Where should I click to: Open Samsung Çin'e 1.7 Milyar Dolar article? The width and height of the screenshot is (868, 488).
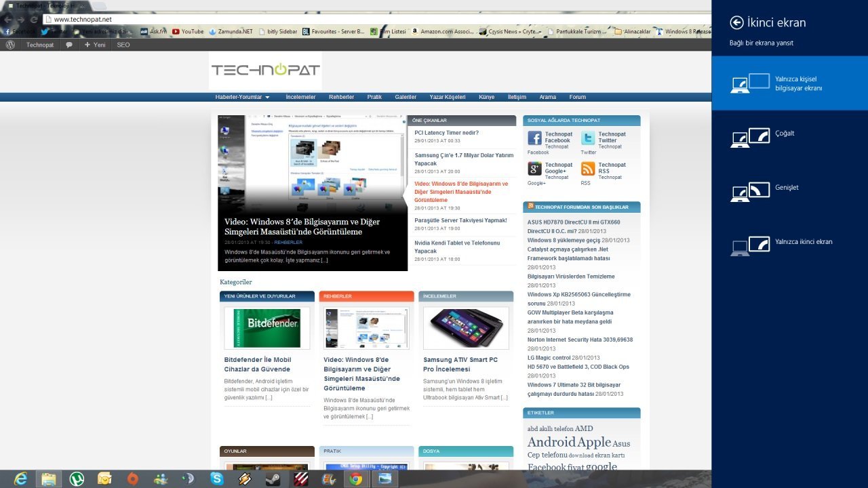pos(465,159)
